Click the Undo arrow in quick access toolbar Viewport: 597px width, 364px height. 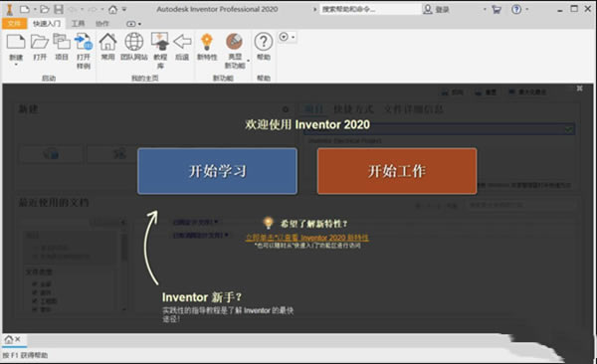[73, 9]
